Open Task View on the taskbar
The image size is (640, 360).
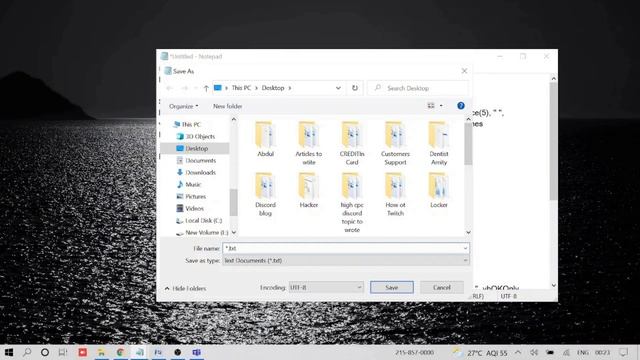click(62, 352)
